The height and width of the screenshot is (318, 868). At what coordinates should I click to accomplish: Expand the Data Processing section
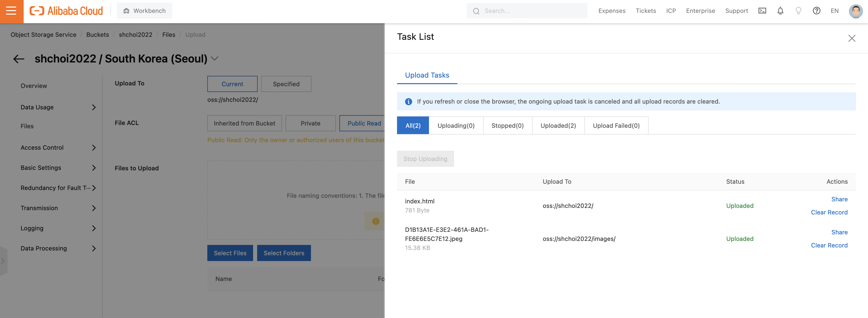[58, 248]
